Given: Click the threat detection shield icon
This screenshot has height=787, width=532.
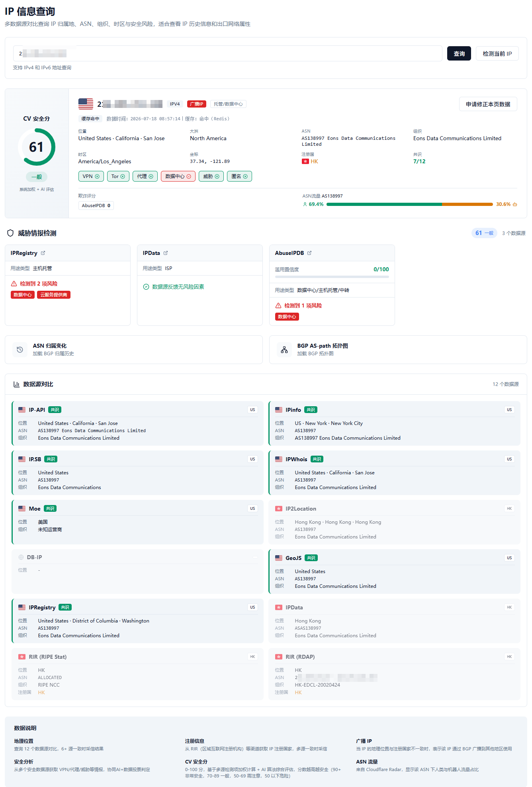Looking at the screenshot, I should [x=10, y=233].
